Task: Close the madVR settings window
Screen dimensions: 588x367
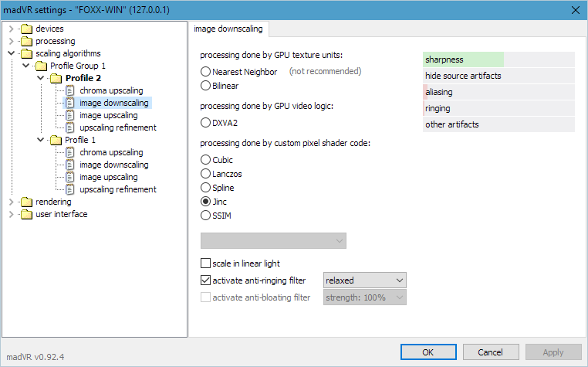Action: pos(576,10)
